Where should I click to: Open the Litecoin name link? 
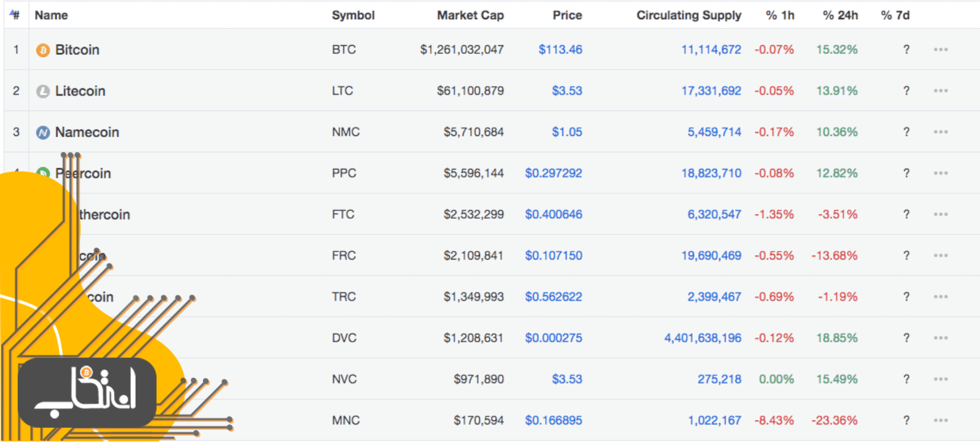(80, 91)
